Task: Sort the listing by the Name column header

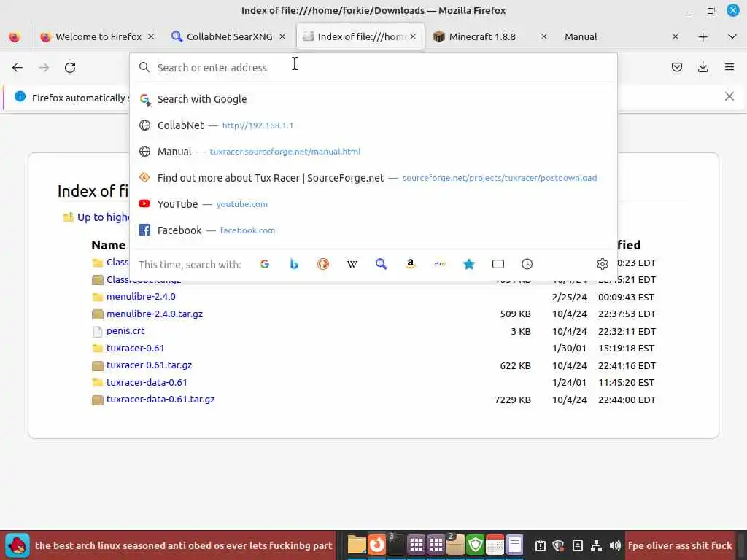Action: tap(109, 245)
